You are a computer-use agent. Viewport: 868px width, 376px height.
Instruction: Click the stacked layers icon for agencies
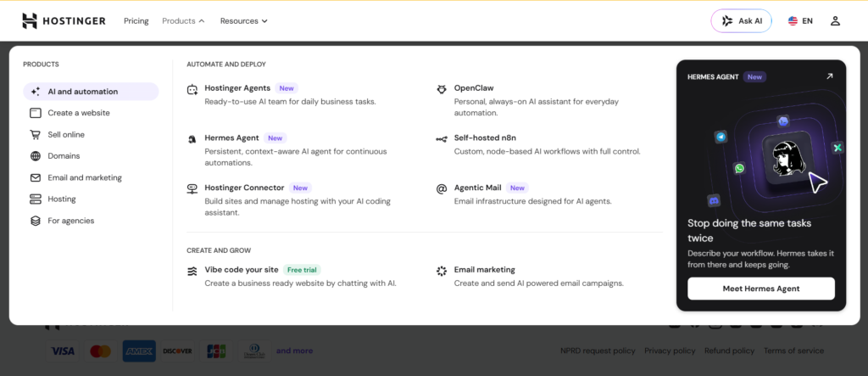[x=36, y=221]
